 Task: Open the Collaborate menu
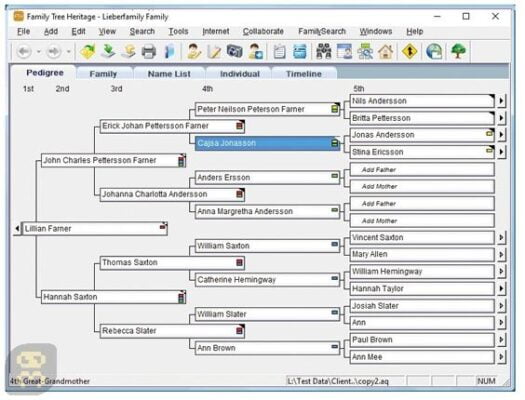point(263,31)
